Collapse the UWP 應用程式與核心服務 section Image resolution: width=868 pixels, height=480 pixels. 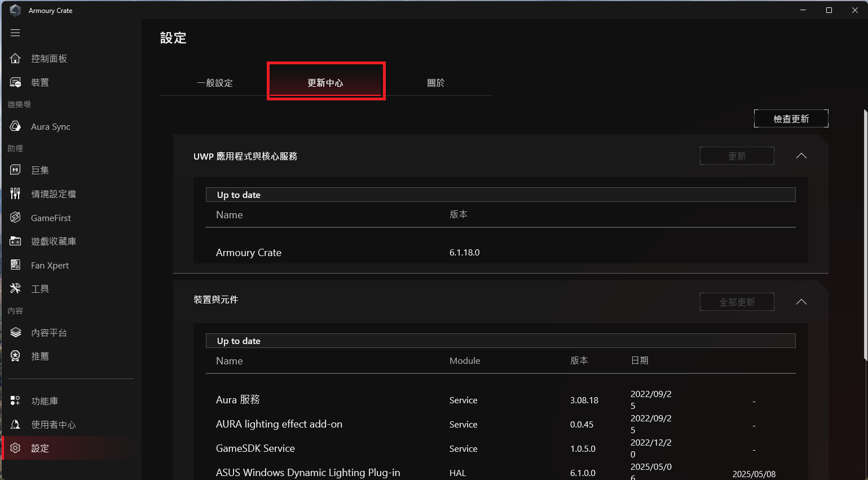801,156
